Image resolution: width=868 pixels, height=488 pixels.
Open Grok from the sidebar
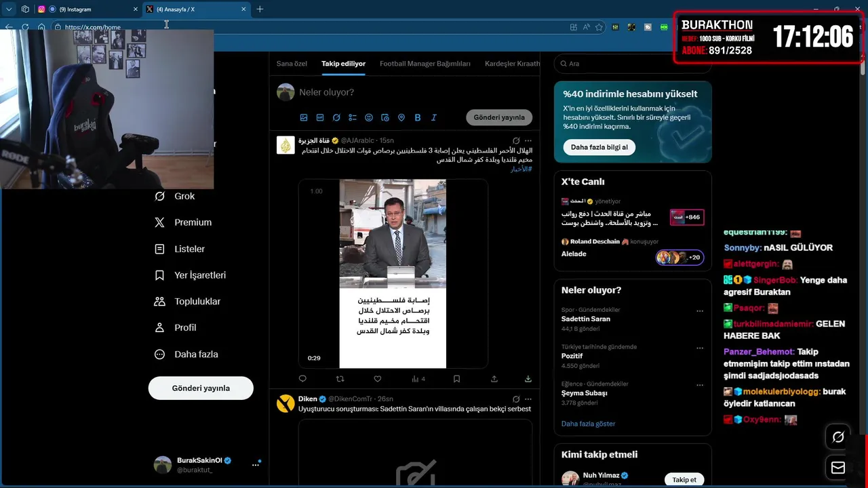click(x=175, y=196)
